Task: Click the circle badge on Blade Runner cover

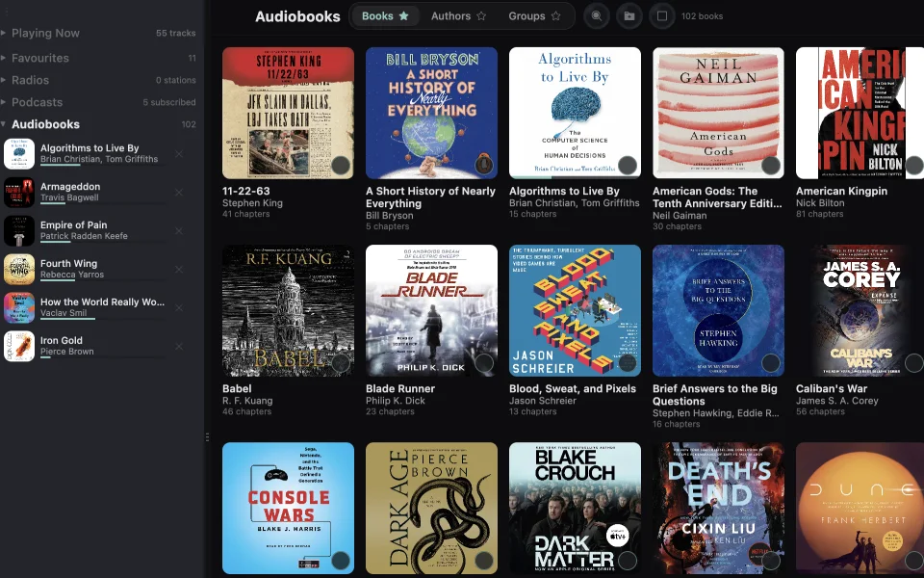Action: [484, 363]
